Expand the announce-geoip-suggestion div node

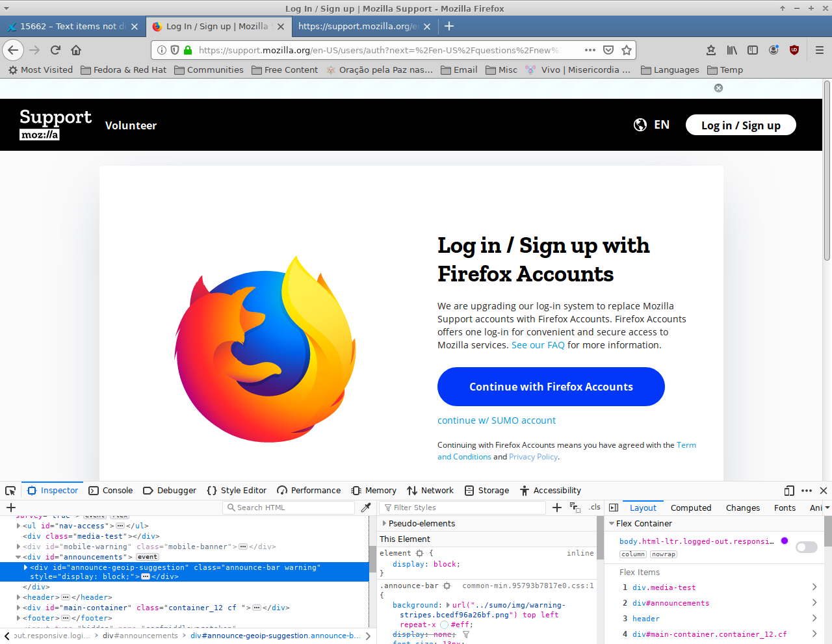point(26,567)
